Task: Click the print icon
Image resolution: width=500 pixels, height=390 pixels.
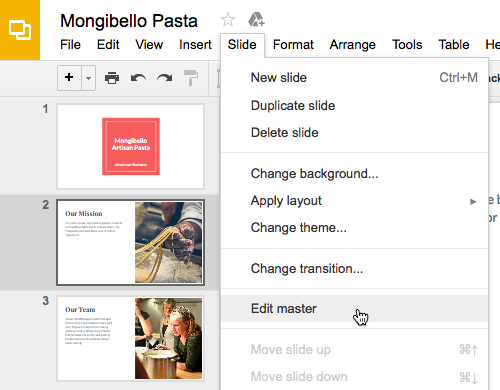Action: click(x=112, y=78)
